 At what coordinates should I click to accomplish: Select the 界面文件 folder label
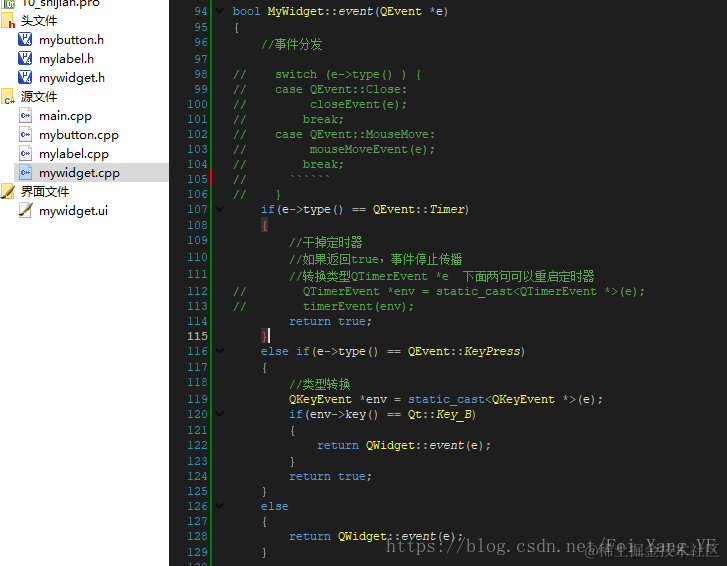click(x=45, y=191)
